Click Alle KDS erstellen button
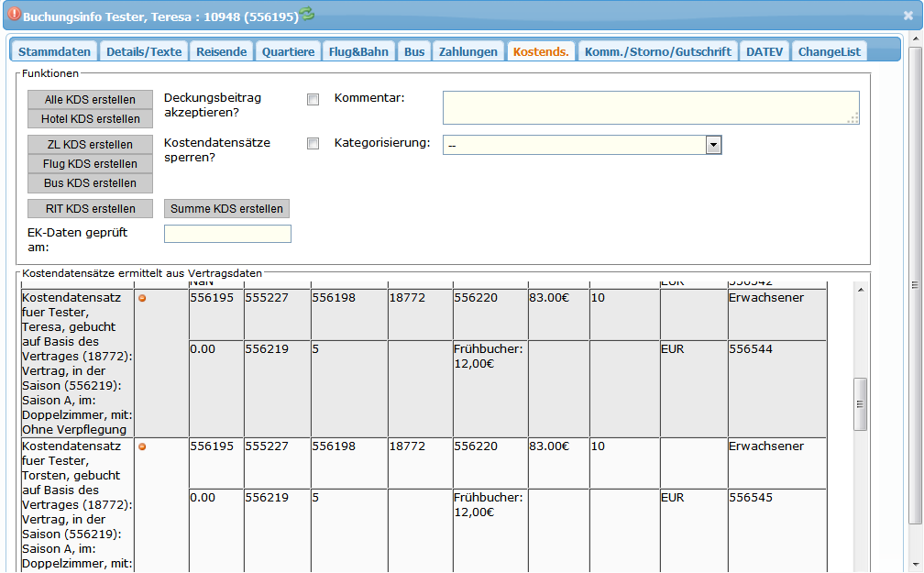Viewport: 924px width, 573px height. point(90,100)
